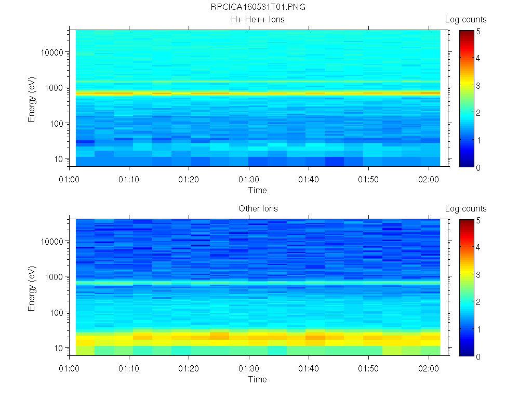Click the "1" label on H+ He++ Ions colorbar
Screen dimensions: 532x399
click(478, 140)
